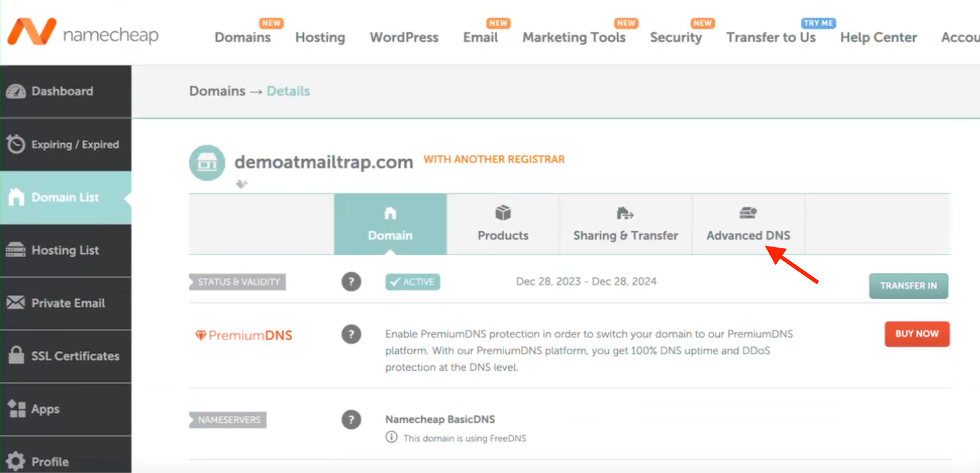Click the small icon under the domain name

click(x=242, y=184)
